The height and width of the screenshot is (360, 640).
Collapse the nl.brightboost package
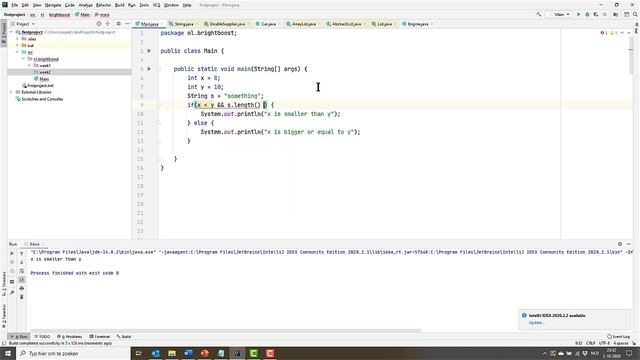pos(24,59)
